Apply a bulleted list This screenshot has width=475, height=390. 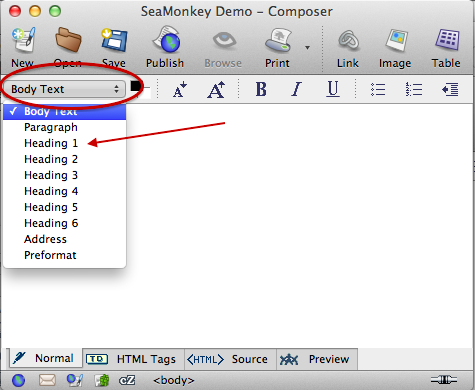tap(378, 89)
